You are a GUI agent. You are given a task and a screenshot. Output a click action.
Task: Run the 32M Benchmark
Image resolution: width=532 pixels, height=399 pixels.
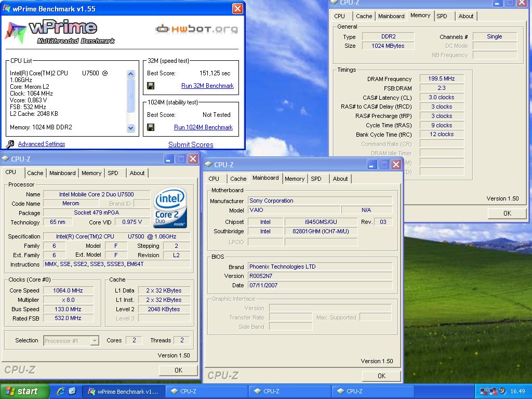pos(207,86)
